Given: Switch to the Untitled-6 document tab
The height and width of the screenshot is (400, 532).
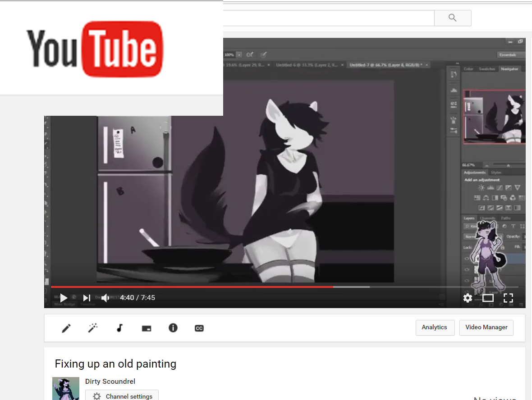Looking at the screenshot, I should tap(307, 65).
